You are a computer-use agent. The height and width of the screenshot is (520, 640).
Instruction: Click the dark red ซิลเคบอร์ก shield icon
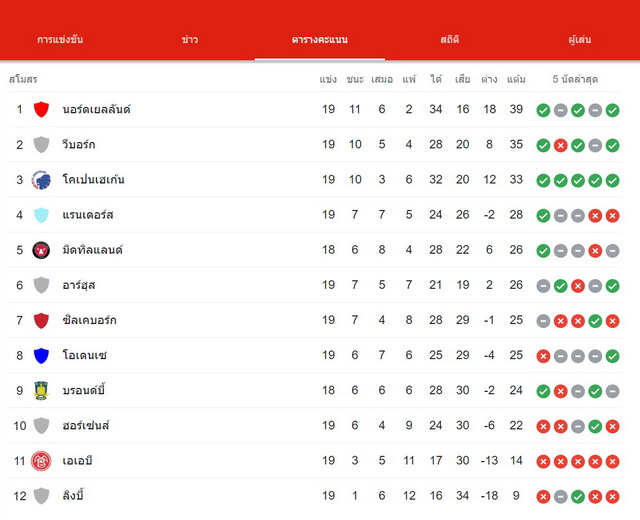pos(41,320)
